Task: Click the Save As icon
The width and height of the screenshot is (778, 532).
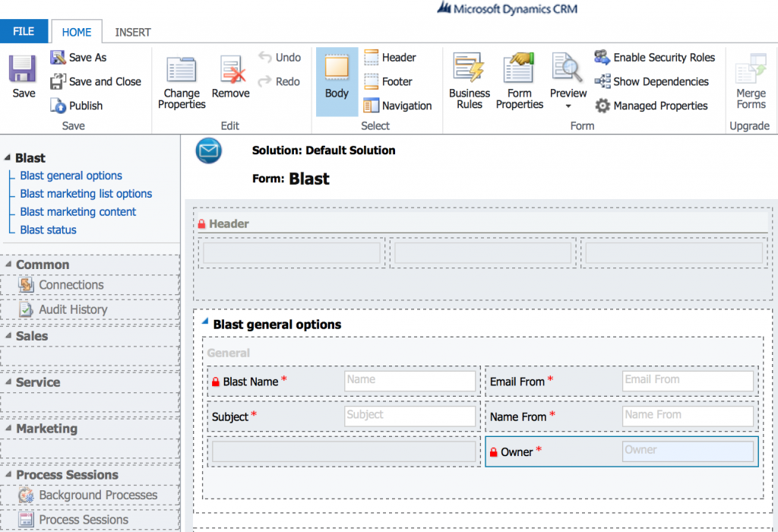Action: (x=58, y=57)
